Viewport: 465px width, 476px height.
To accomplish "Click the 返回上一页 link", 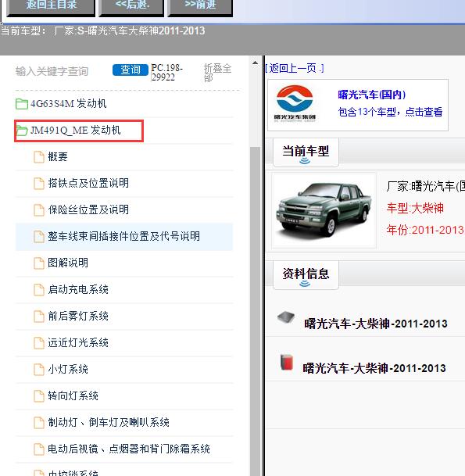I will (295, 68).
